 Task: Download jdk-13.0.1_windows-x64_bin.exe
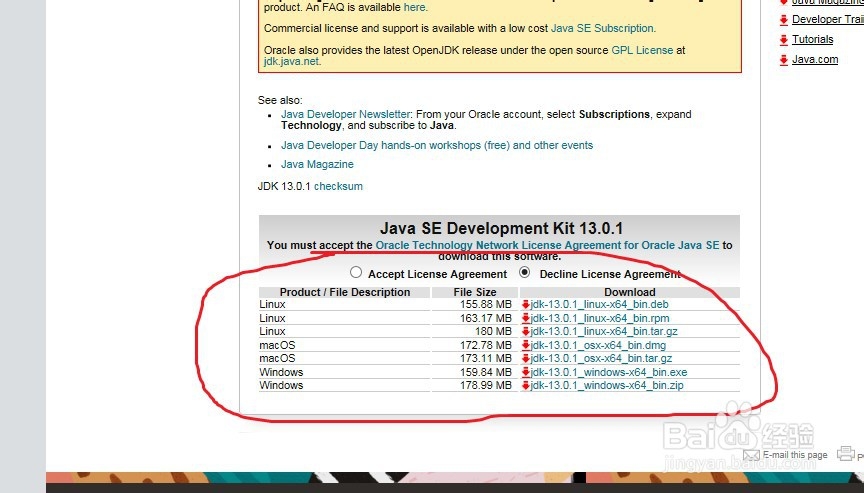pos(608,372)
